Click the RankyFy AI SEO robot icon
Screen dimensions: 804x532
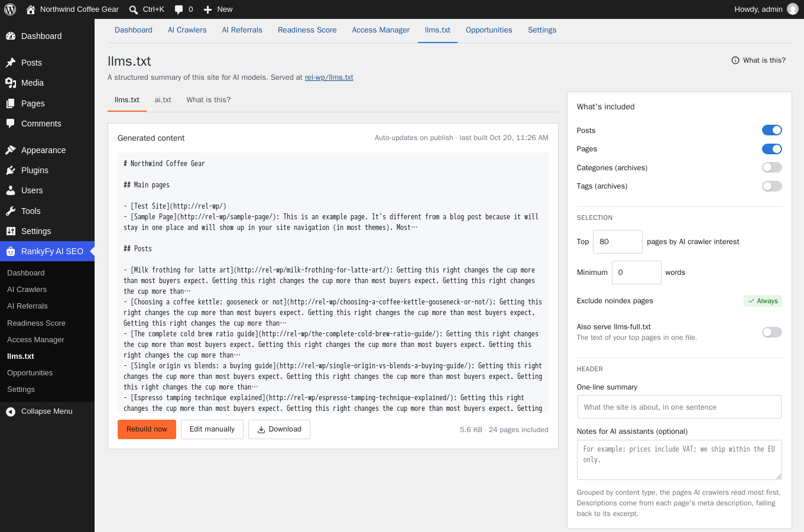(11, 251)
